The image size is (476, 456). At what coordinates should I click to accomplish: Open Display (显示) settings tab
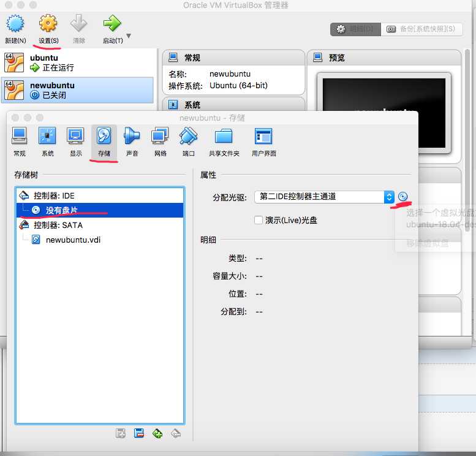75,142
